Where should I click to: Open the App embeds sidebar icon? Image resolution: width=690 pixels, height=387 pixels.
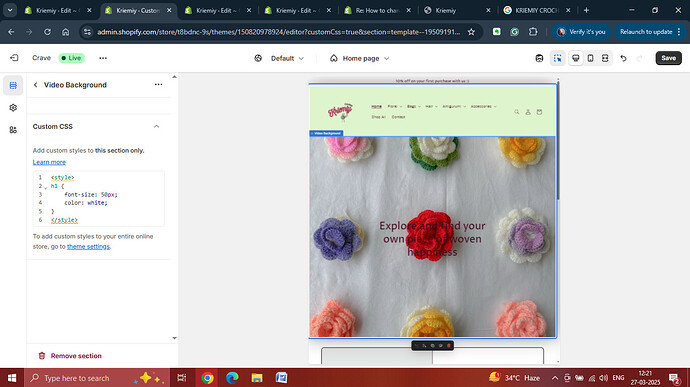[x=13, y=130]
